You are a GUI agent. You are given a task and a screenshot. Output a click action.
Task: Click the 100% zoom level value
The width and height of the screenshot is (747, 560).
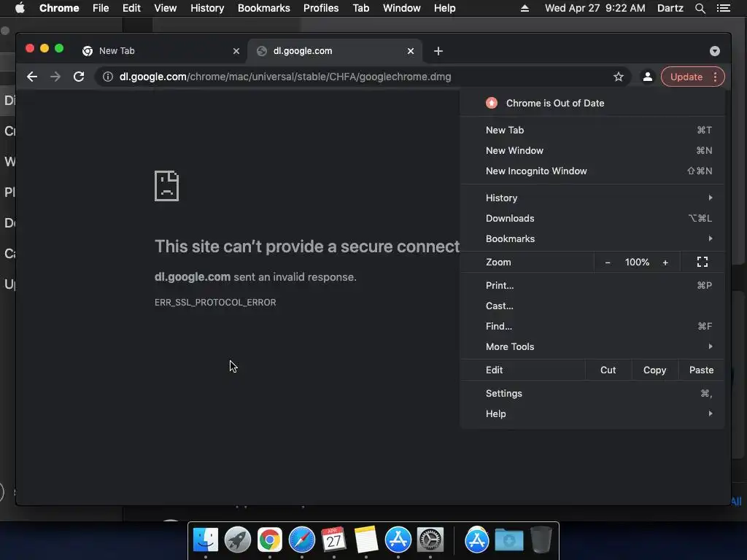pyautogui.click(x=637, y=262)
